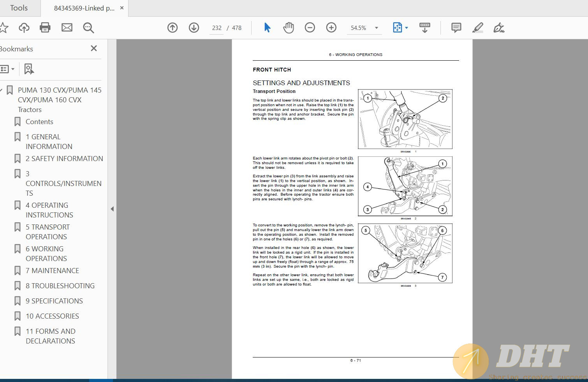Click the page number input field
Image resolution: width=588 pixels, height=382 pixels.
217,28
